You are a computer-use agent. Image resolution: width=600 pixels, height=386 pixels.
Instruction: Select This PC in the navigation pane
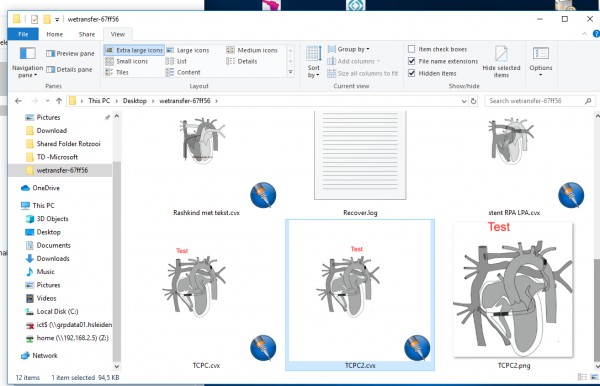coord(43,205)
